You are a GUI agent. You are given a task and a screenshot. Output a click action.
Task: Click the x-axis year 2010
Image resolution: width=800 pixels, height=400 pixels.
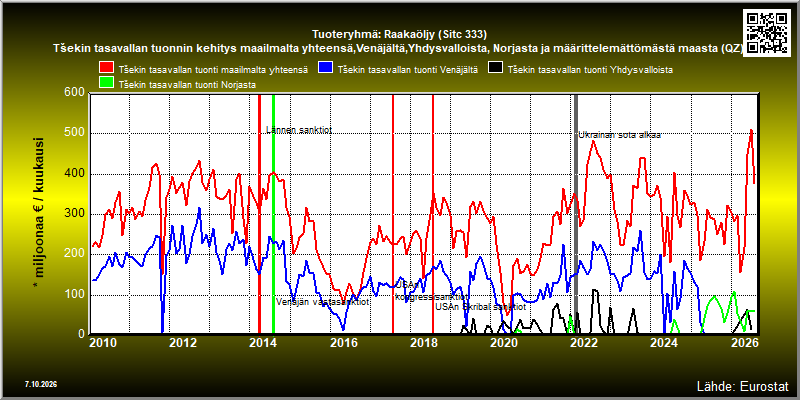point(102,343)
